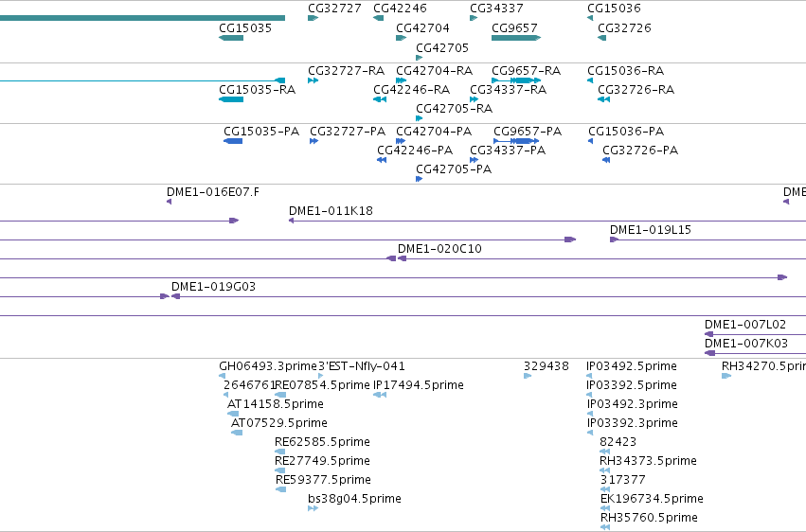
Task: Click the DME1-019L15 clone label
Action: pos(651,230)
